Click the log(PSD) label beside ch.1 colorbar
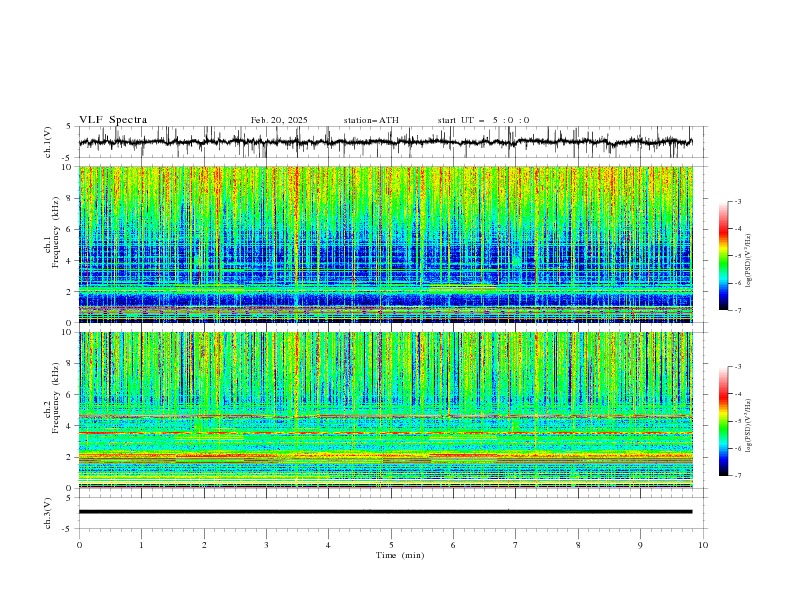Viewport: 792px width, 612px height. (749, 260)
